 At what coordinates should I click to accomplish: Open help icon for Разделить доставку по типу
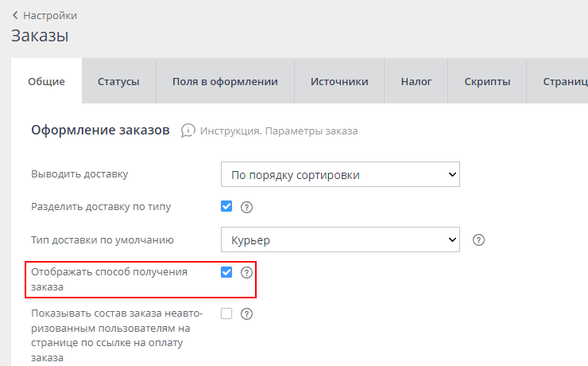coord(246,207)
